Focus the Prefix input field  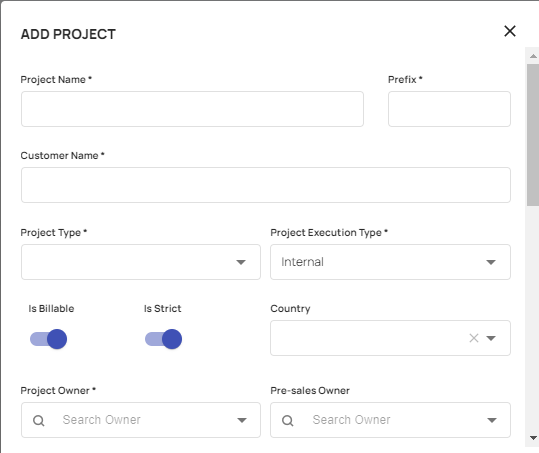[449, 109]
